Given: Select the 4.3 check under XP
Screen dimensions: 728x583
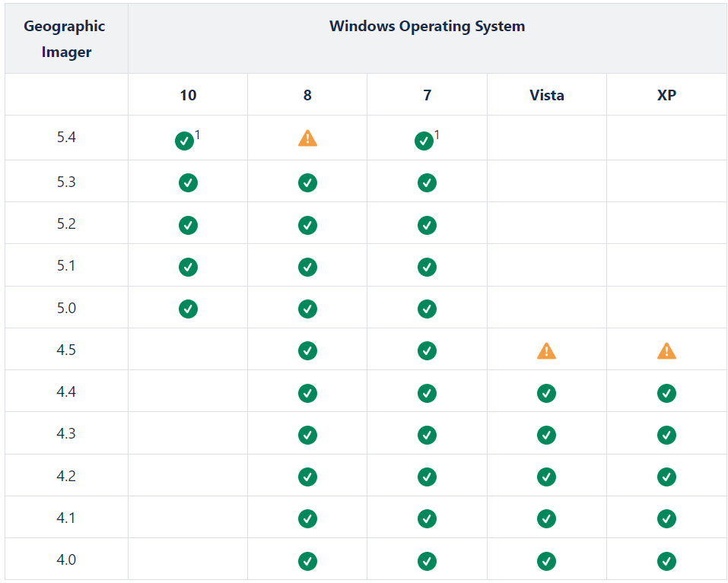Looking at the screenshot, I should 666,435.
